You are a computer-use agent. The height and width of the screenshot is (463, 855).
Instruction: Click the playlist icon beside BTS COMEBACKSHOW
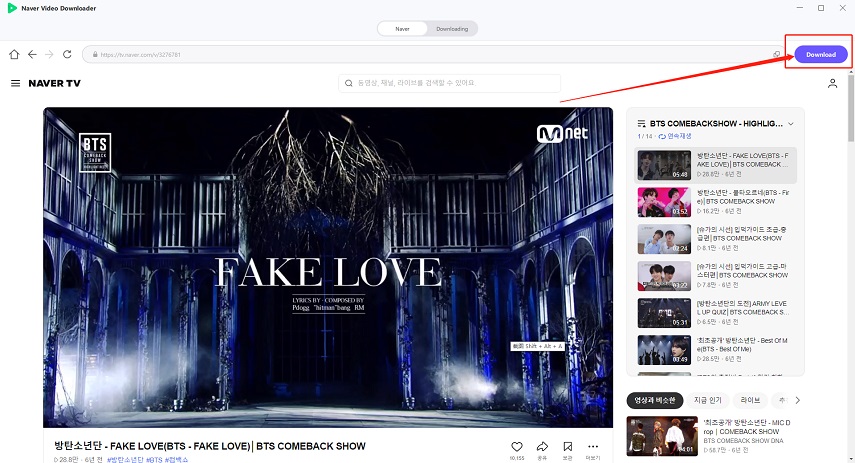pos(641,124)
